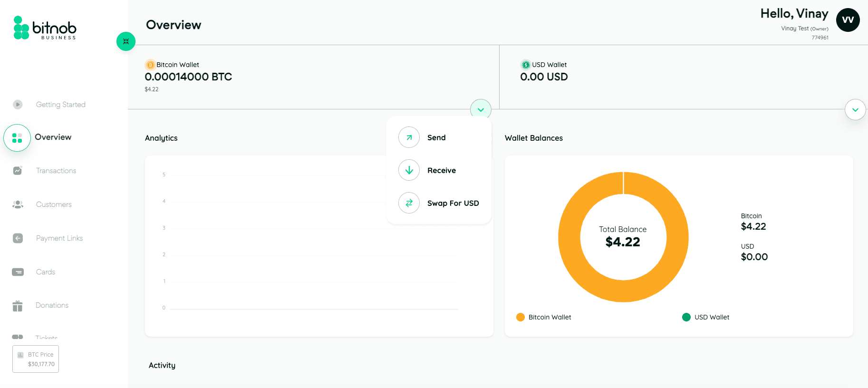
Task: Click the Overview grid icon
Action: pyautogui.click(x=17, y=138)
